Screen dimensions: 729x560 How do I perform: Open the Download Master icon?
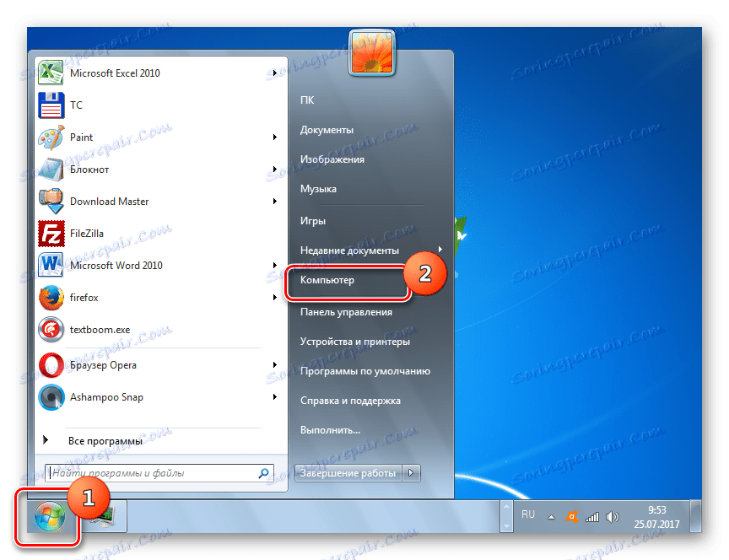click(51, 202)
